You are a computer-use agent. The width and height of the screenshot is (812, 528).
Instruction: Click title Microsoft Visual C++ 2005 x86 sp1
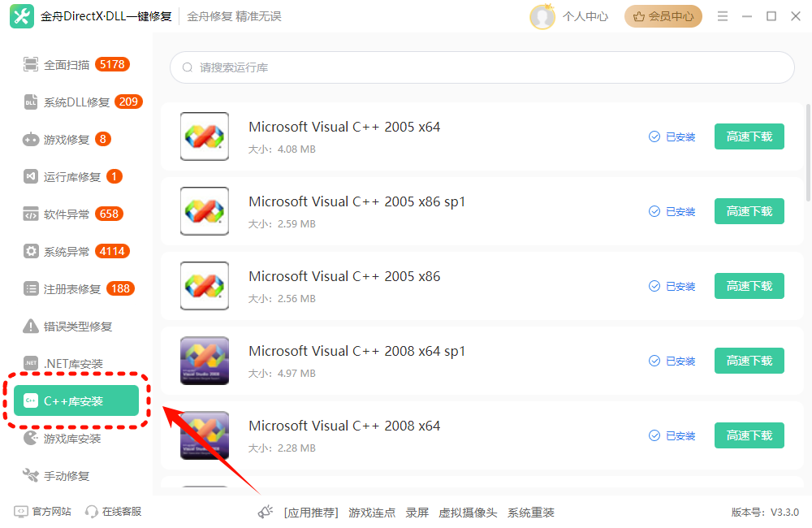click(x=356, y=201)
